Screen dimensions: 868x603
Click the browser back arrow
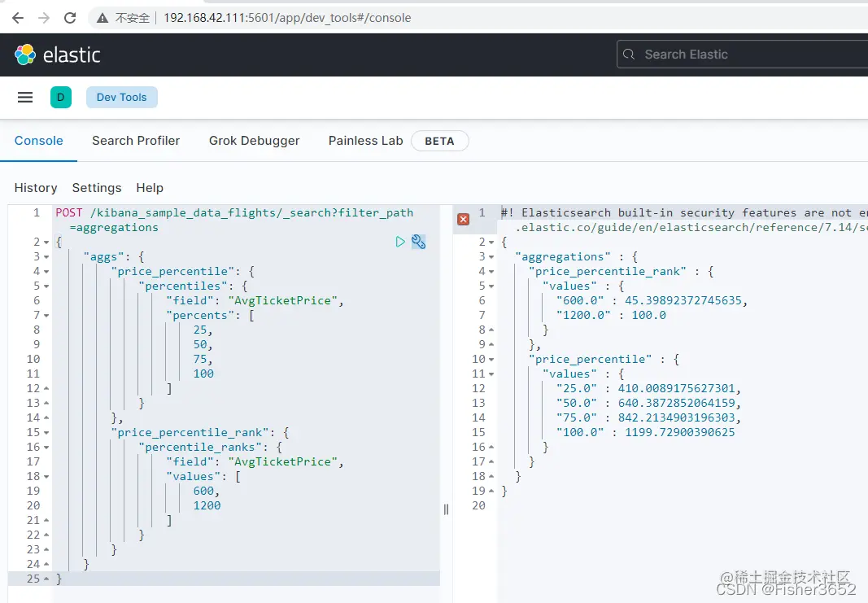18,18
